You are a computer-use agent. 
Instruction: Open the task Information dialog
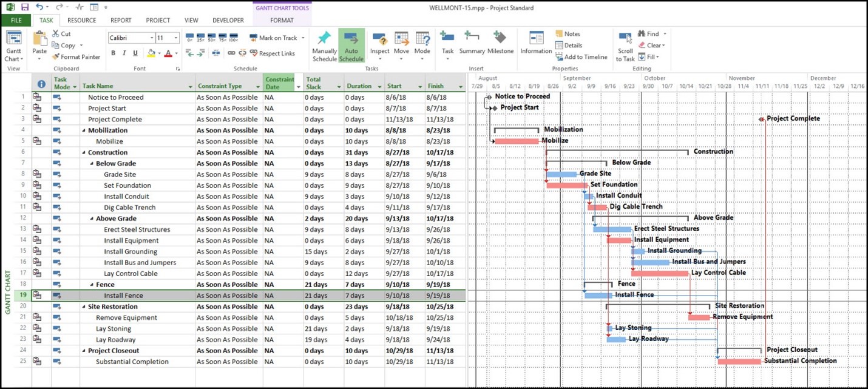(536, 44)
